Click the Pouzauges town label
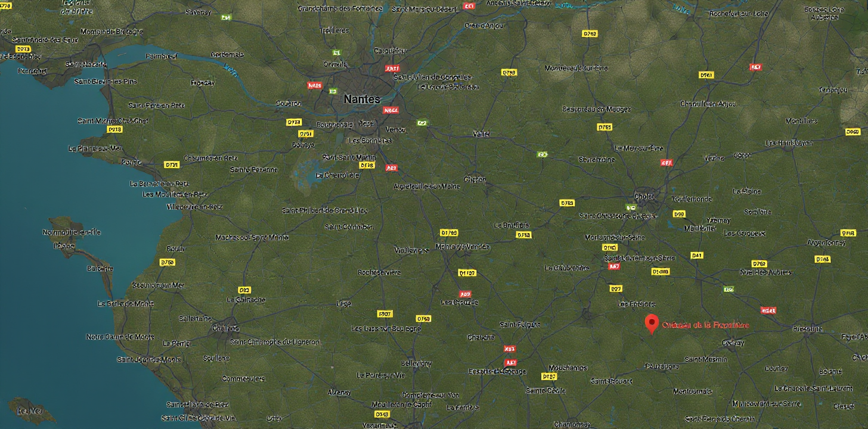Screen dimensions: 868x429 click(662, 366)
